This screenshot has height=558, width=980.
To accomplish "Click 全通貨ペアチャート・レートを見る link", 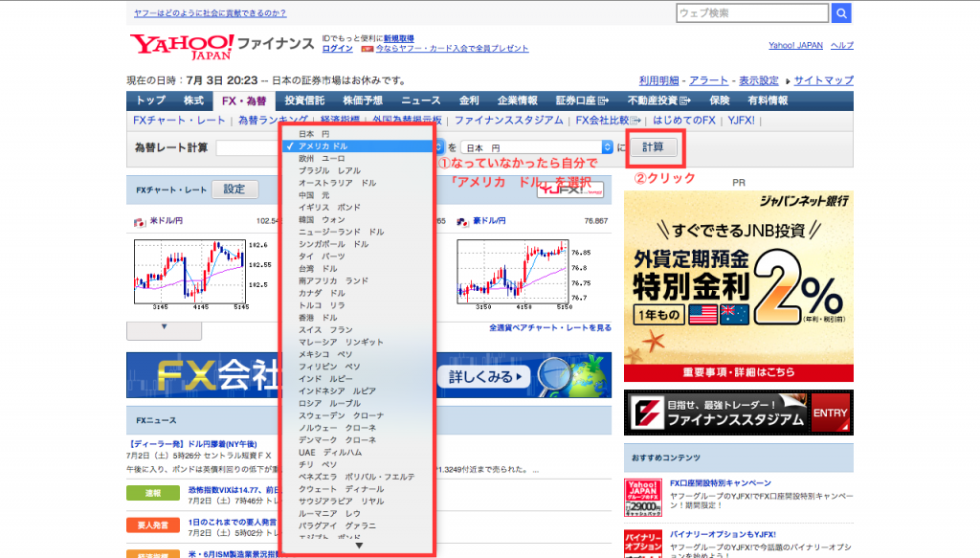I will pyautogui.click(x=550, y=327).
